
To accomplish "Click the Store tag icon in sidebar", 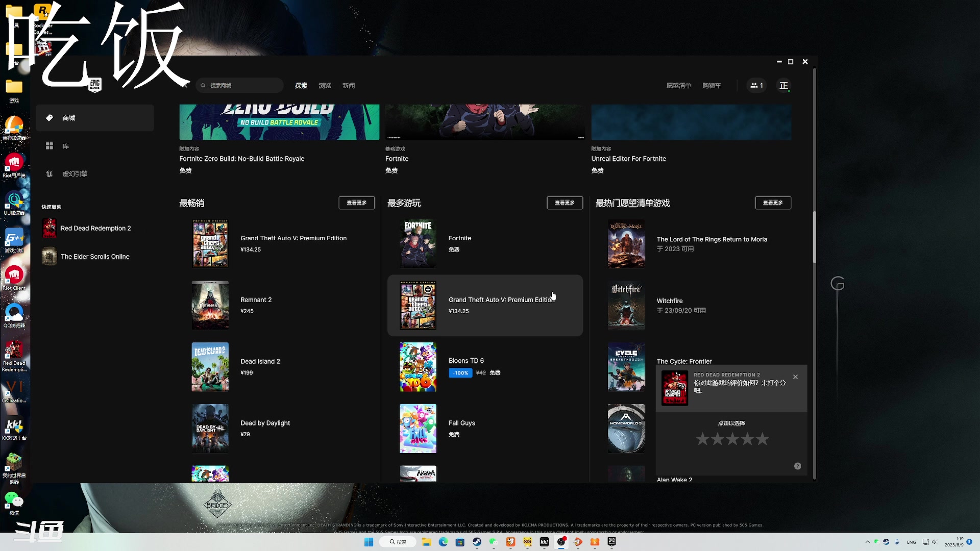I will [50, 118].
